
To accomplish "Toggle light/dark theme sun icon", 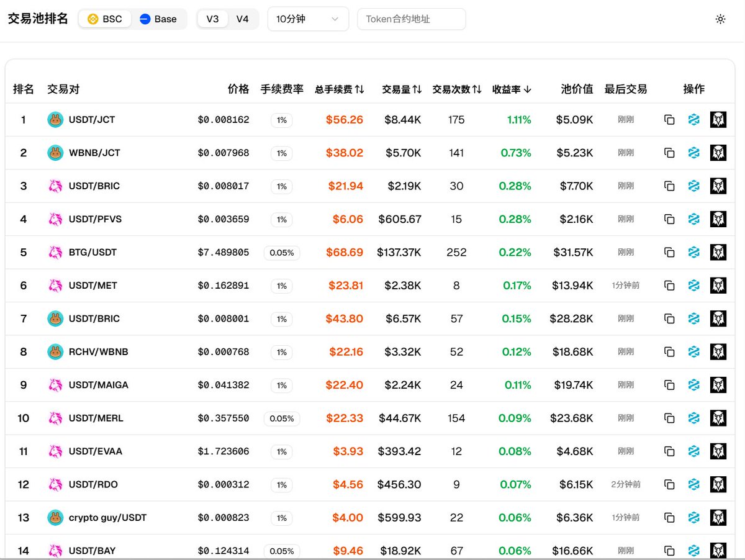I will pos(720,19).
